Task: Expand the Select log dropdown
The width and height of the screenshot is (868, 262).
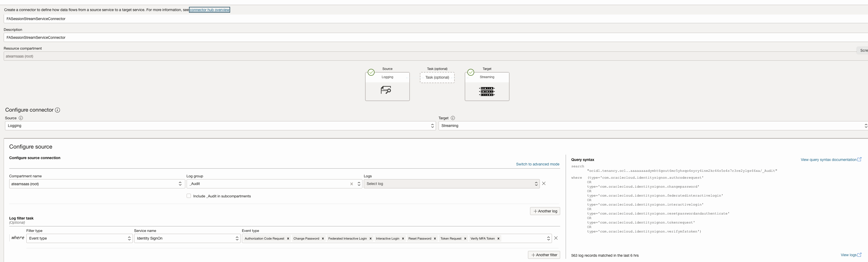Action: [451, 184]
